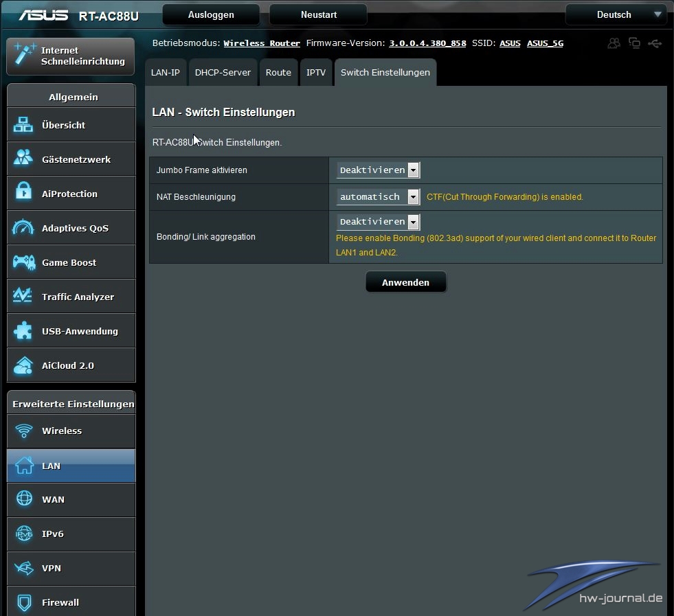The height and width of the screenshot is (616, 674).
Task: Click the Erweiterte Einstellungen section header
Action: click(71, 403)
